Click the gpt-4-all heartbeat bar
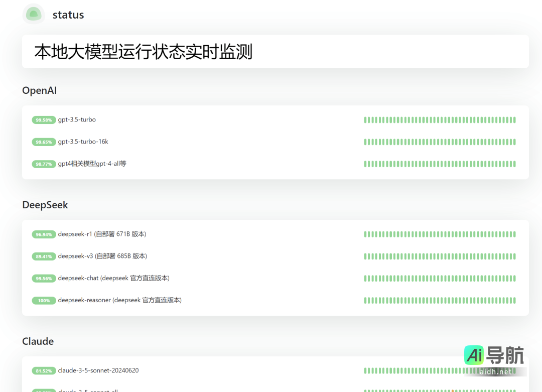This screenshot has width=542, height=392. click(440, 164)
